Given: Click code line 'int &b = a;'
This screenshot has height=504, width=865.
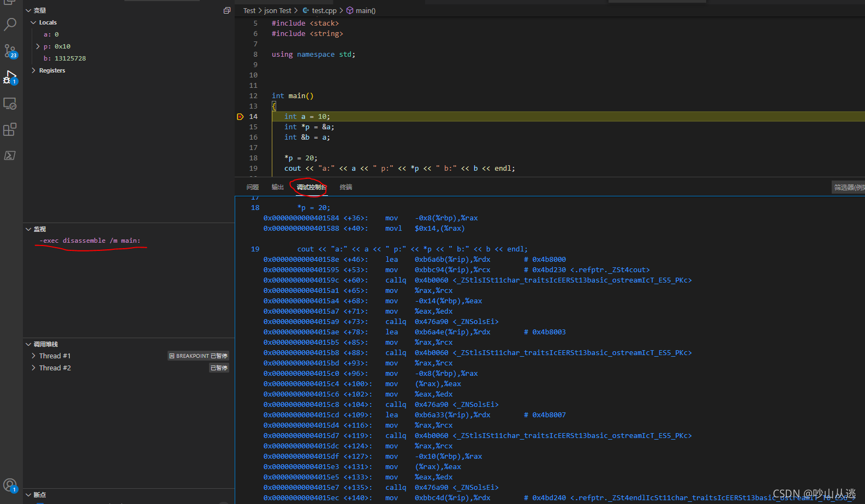Looking at the screenshot, I should (x=307, y=137).
